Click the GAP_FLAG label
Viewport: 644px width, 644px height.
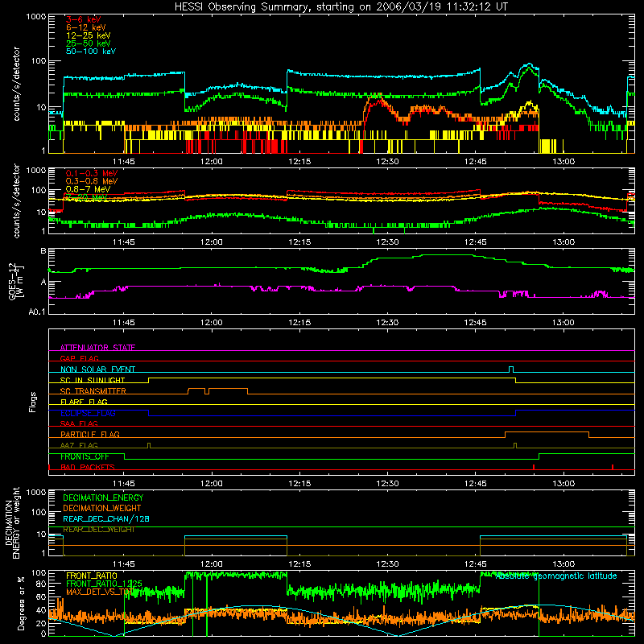tap(79, 358)
